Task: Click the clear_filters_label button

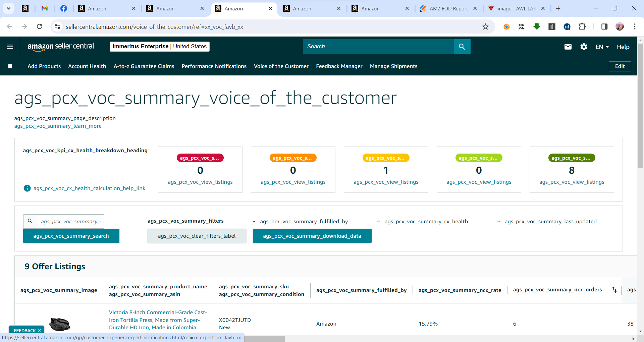Action: click(197, 236)
